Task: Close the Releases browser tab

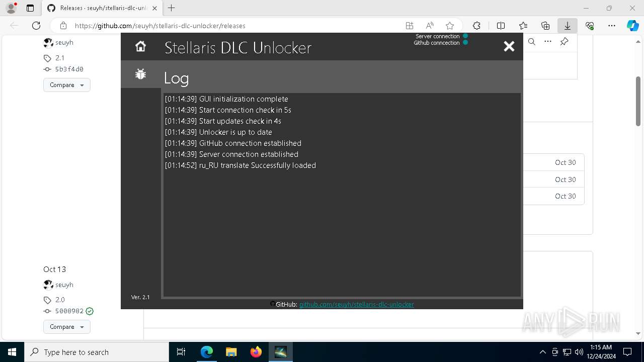Action: pos(154,8)
